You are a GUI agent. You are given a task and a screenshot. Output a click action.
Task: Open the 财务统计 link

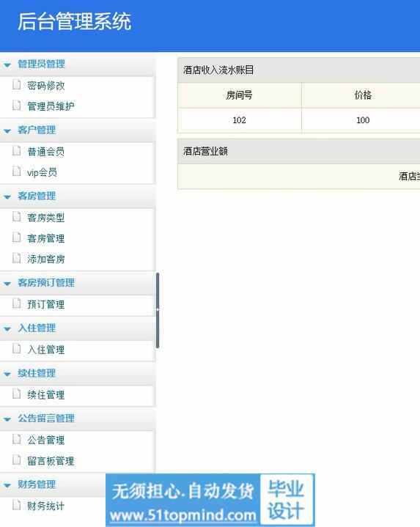[x=46, y=506]
